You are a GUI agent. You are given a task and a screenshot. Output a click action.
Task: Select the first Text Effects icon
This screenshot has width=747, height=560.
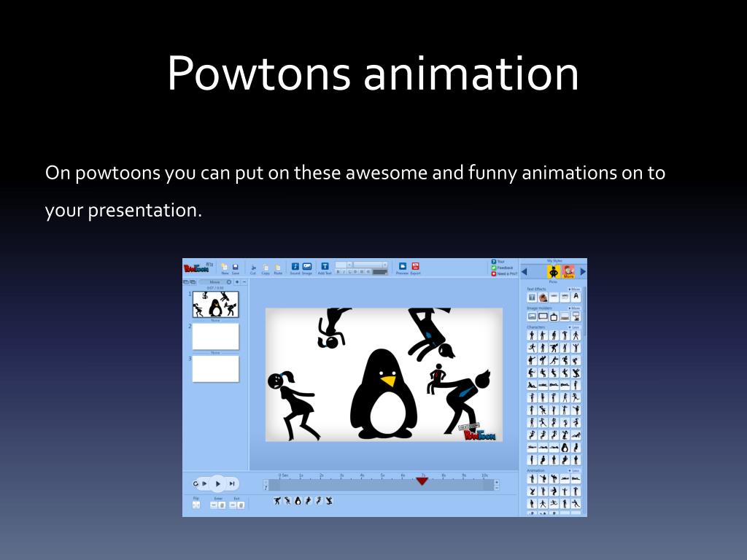coord(532,297)
